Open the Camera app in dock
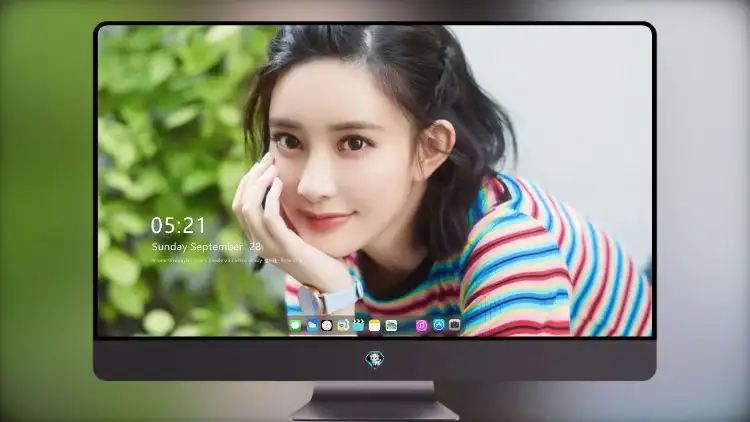 (x=455, y=325)
